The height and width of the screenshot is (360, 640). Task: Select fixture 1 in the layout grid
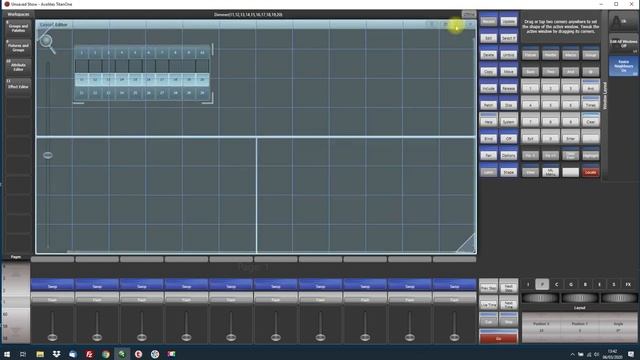click(x=82, y=53)
